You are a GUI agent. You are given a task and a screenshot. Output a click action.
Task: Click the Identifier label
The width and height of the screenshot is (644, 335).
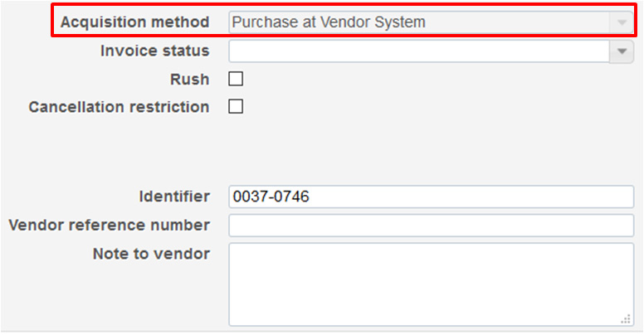pyautogui.click(x=174, y=197)
